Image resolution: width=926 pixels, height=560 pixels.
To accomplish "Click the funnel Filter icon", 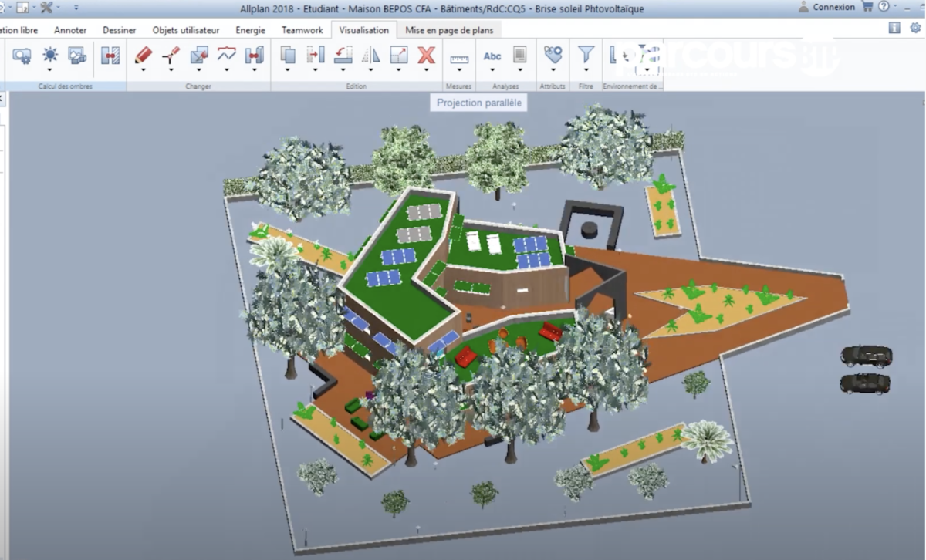I will coord(586,55).
